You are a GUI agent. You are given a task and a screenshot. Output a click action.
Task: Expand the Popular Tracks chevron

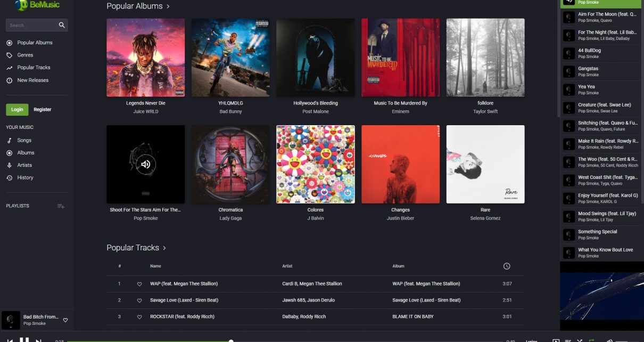pos(164,248)
